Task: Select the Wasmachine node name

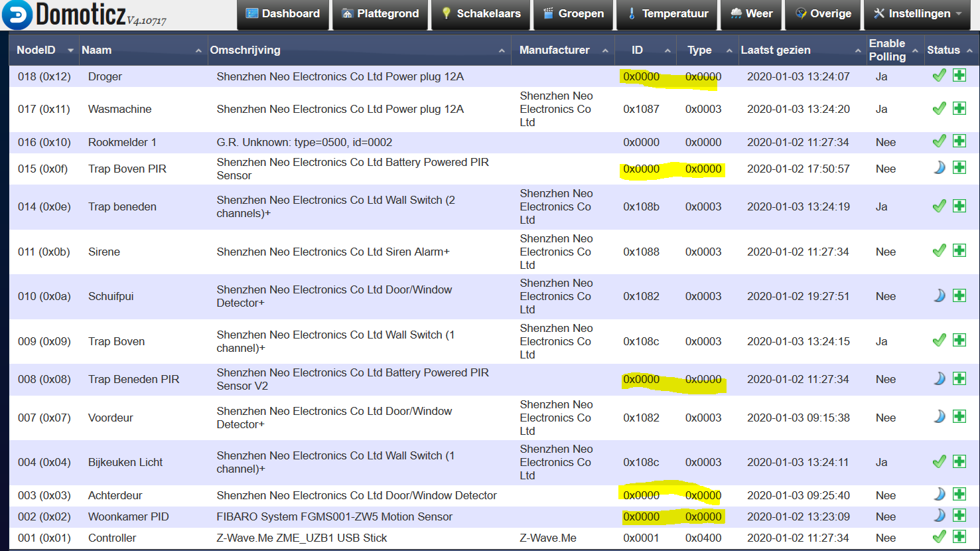Action: (x=119, y=109)
